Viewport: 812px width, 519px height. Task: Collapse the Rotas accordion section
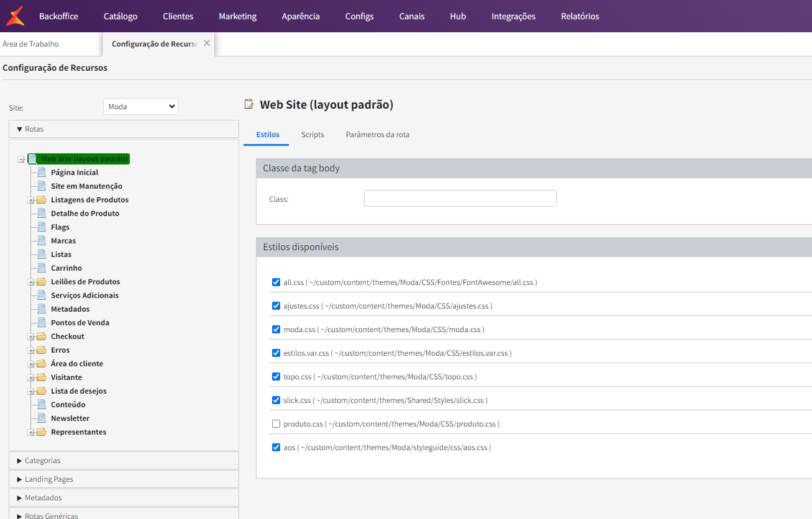coord(124,129)
